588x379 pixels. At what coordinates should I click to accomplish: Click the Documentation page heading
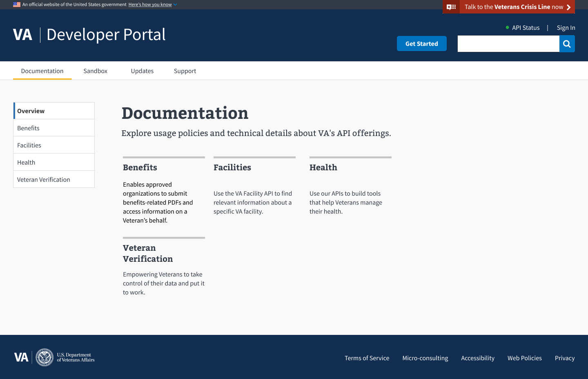(x=185, y=113)
